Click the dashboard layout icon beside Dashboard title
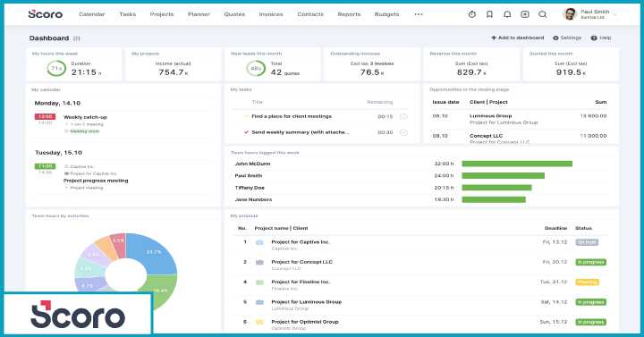644x337 pixels. 77,38
